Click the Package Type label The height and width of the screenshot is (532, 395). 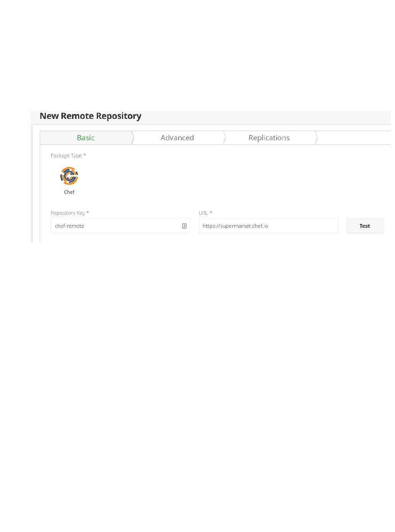(x=66, y=156)
